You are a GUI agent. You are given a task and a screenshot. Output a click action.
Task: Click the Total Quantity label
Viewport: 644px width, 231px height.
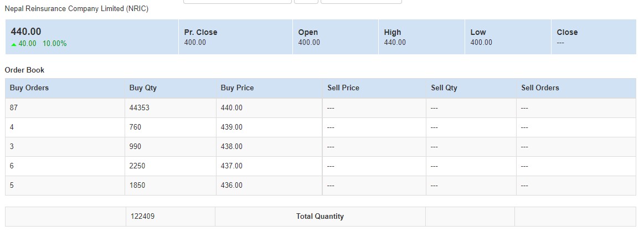coord(320,216)
